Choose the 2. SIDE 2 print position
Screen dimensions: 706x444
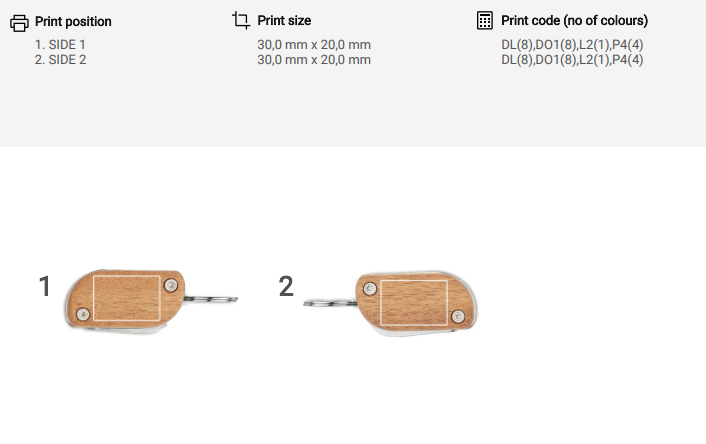61,60
